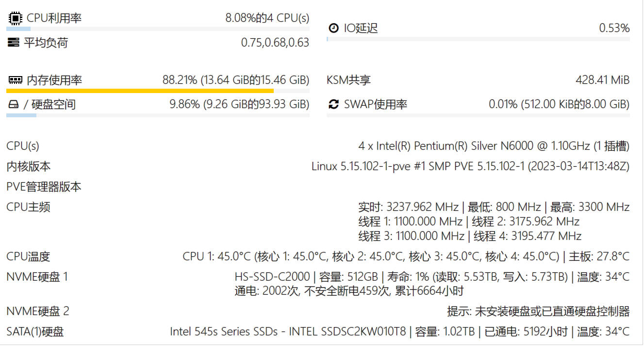This screenshot has height=347, width=644.
Task: Click the disk space progress bar
Action: [158, 115]
